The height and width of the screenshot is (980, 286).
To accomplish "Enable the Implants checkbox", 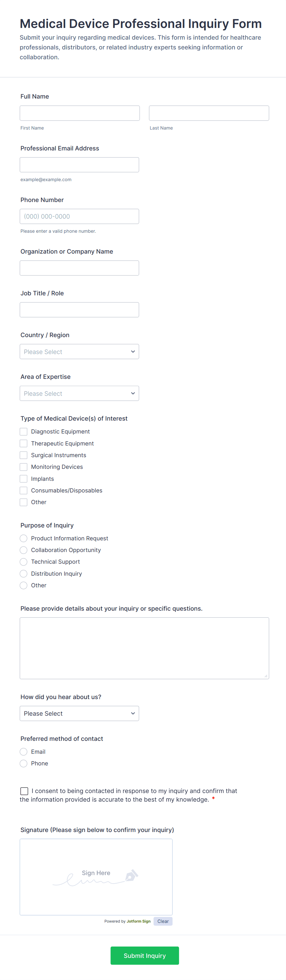I will (x=24, y=479).
